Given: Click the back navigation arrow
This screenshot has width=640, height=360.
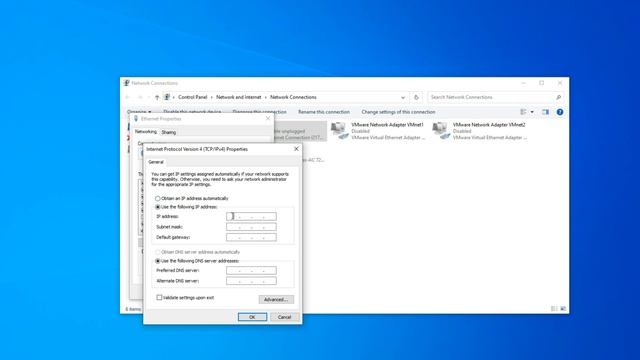Looking at the screenshot, I should [128, 97].
